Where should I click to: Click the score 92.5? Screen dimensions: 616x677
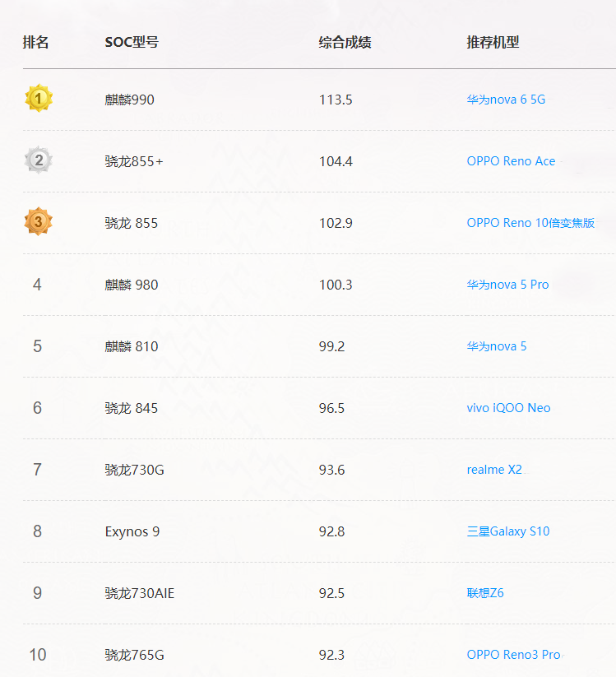pyautogui.click(x=331, y=593)
